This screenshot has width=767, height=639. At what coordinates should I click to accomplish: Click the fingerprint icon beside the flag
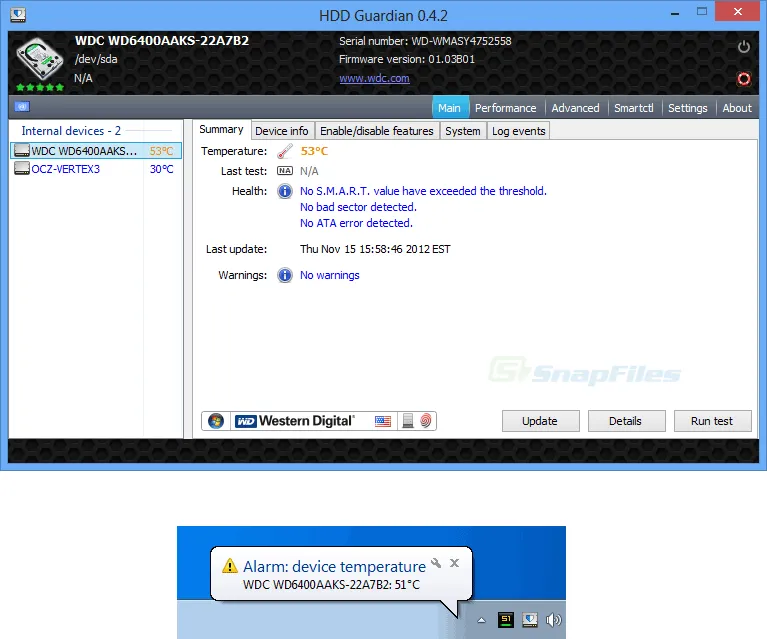[x=425, y=421]
